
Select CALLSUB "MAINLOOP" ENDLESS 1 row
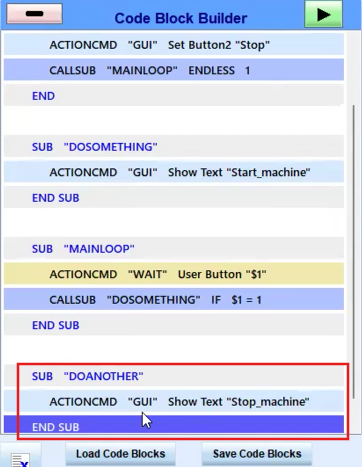coord(174,70)
